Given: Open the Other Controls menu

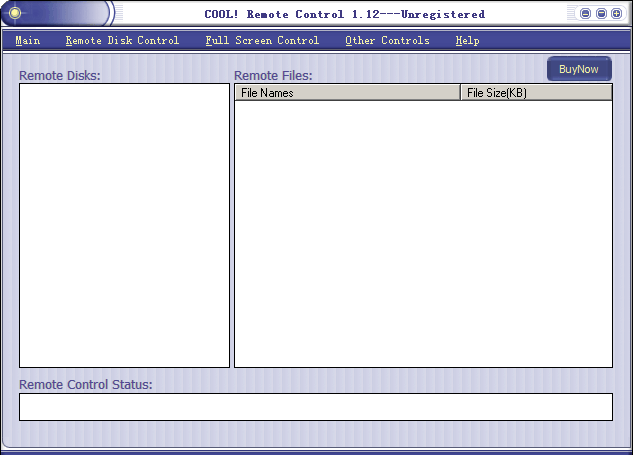Looking at the screenshot, I should 387,41.
